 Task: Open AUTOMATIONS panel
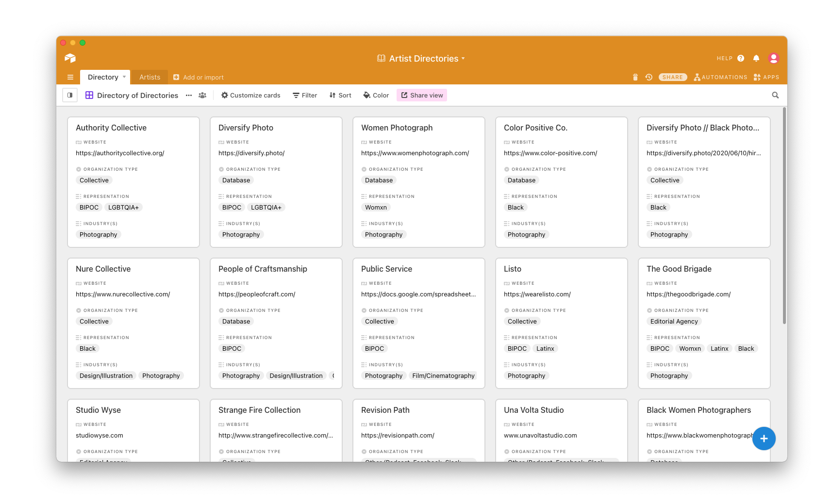point(721,77)
